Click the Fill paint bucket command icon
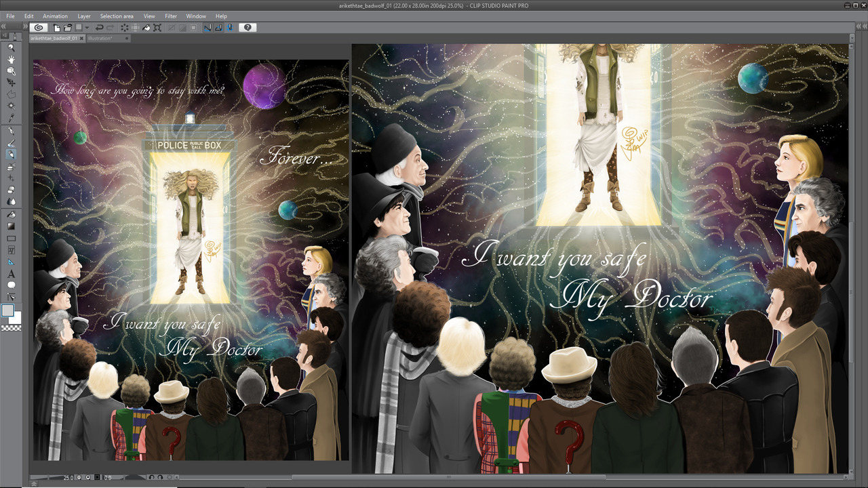 pyautogui.click(x=146, y=28)
